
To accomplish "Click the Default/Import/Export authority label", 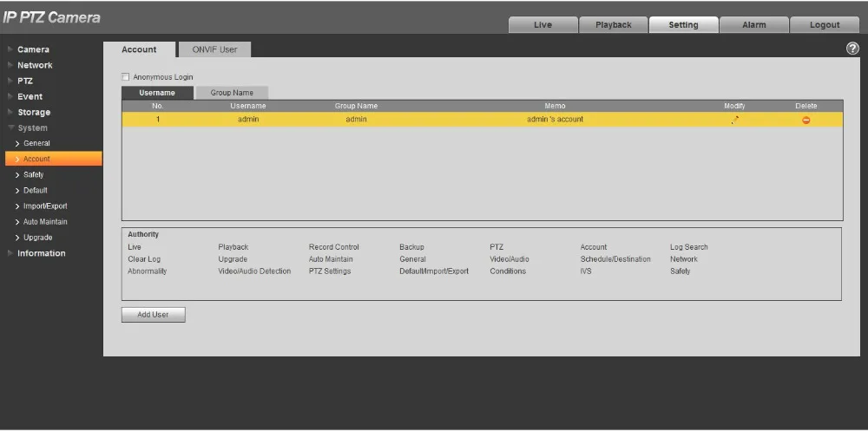I will [434, 271].
